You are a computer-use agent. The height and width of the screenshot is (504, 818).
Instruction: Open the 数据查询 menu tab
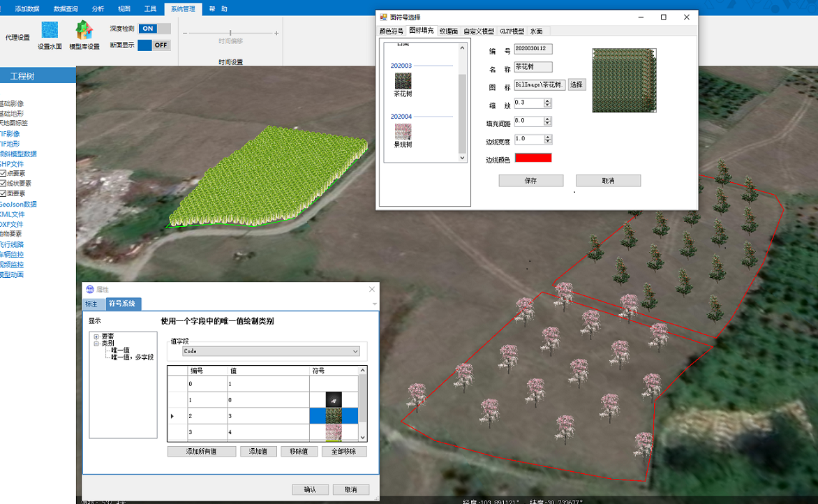pyautogui.click(x=66, y=9)
